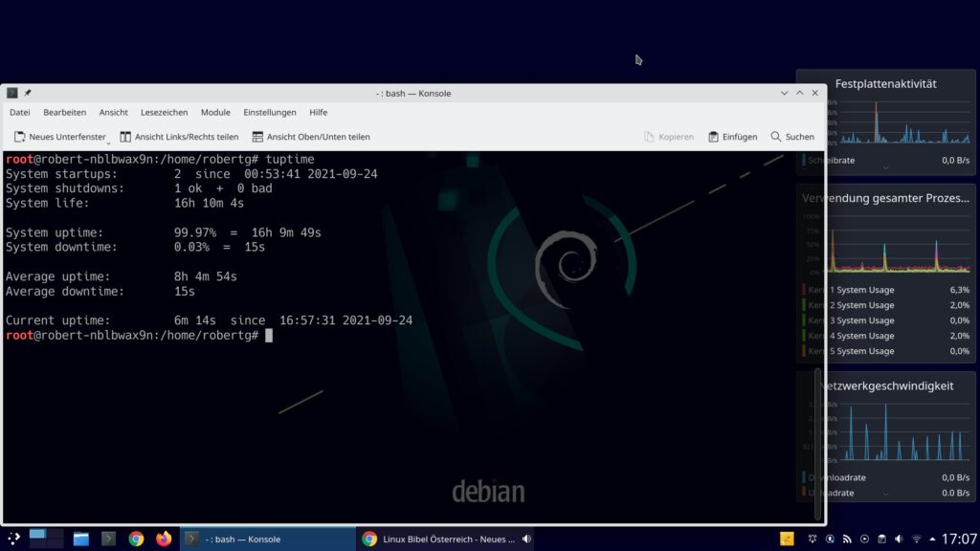Click the Suchen toolbar button
The height and width of the screenshot is (551, 980).
pos(792,137)
